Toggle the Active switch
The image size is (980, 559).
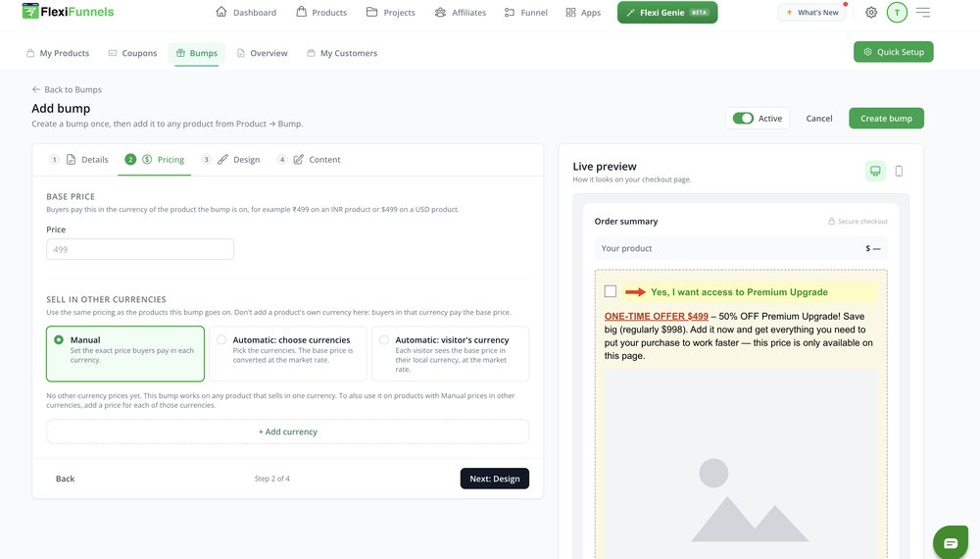(743, 119)
